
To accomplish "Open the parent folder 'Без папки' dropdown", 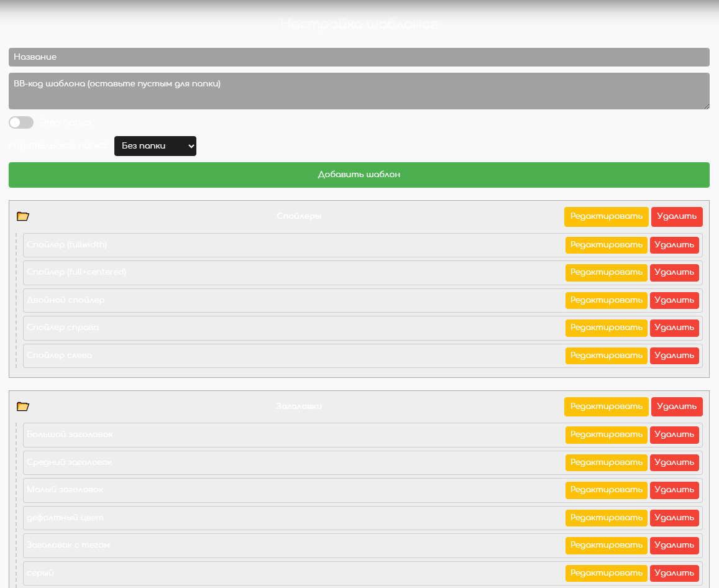I will [155, 146].
